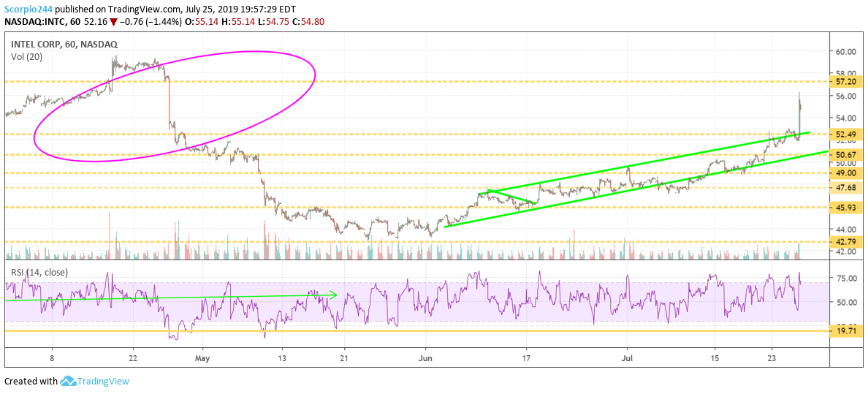
Task: Click the 44.00 price axis tick
Action: click(x=846, y=229)
